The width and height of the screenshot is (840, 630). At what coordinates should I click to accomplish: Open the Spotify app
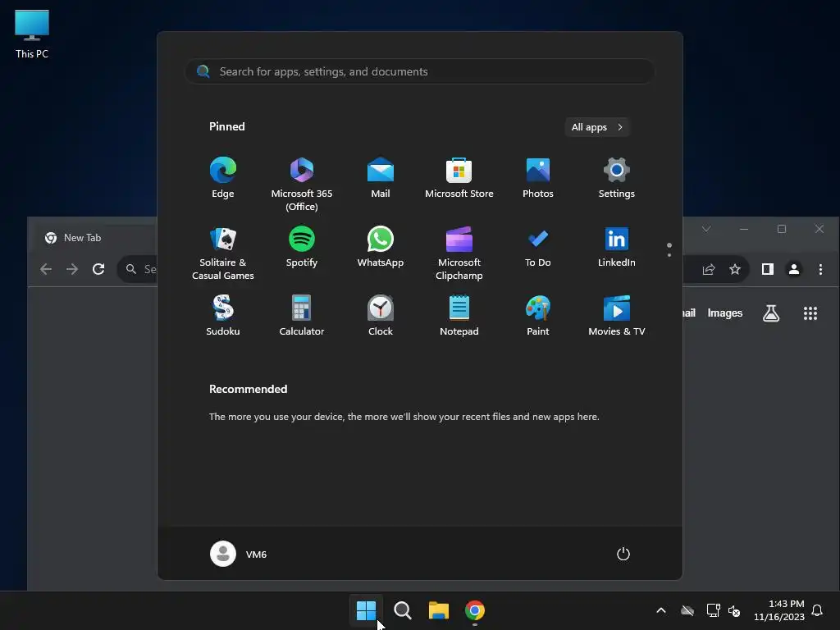pos(302,247)
